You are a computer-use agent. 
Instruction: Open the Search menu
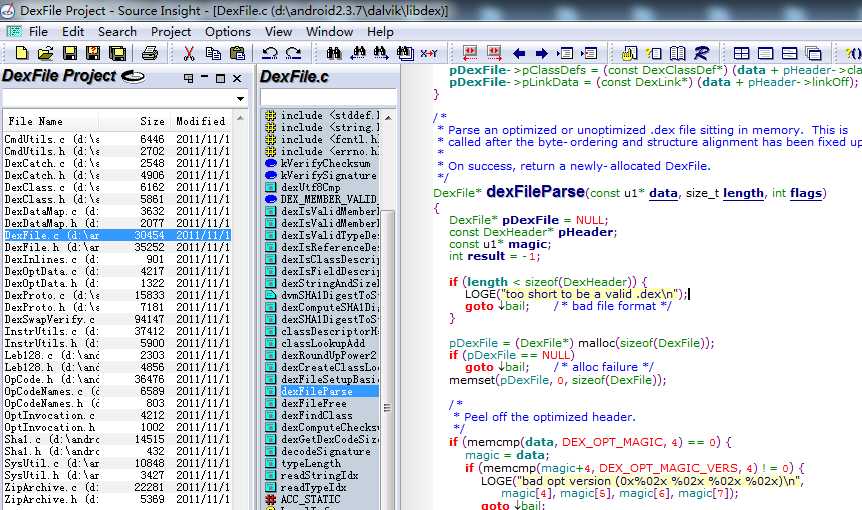pos(117,32)
